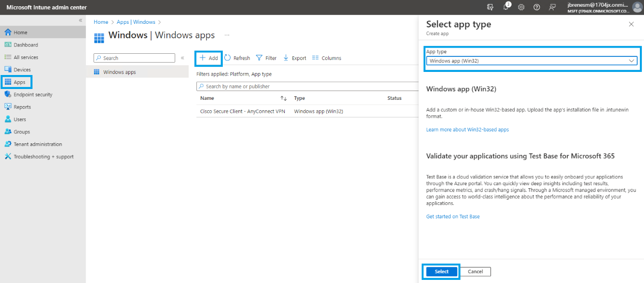Viewport: 644px width, 283px height.
Task: Click the Groups icon in the sidebar
Action: click(x=8, y=131)
